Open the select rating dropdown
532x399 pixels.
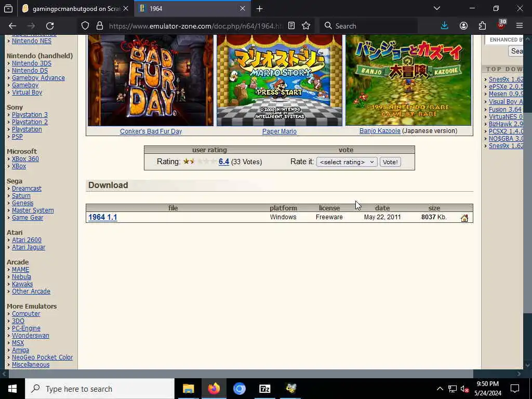347,162
